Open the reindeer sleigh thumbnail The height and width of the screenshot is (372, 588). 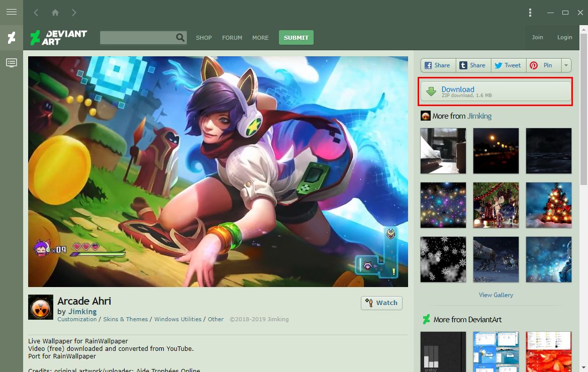[496, 259]
